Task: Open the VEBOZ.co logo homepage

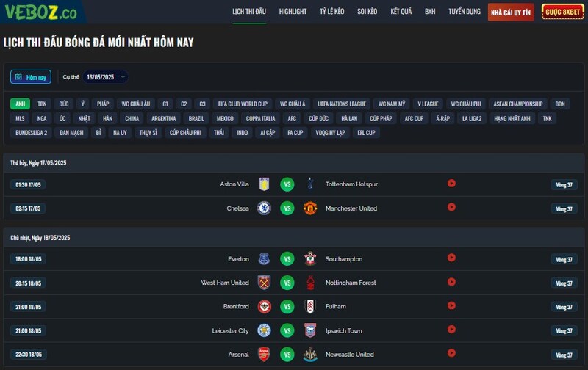Action: [x=40, y=12]
